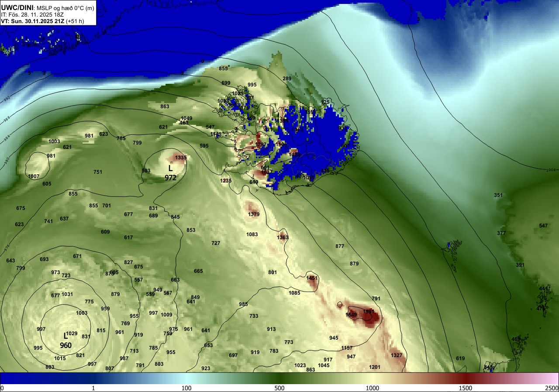Click the 1000 label on the color scale
Image resolution: width=559 pixels, height=392 pixels.
click(x=372, y=388)
